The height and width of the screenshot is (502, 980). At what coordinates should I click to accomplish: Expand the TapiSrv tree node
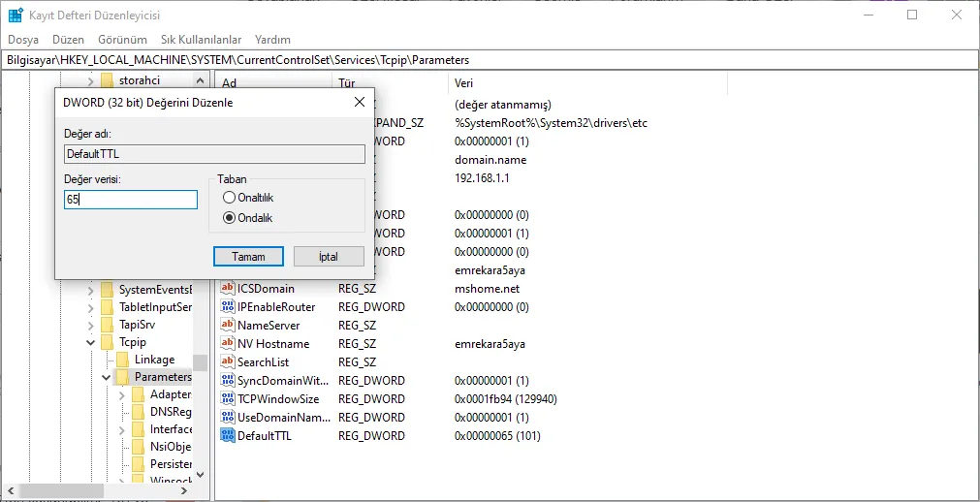tap(92, 325)
